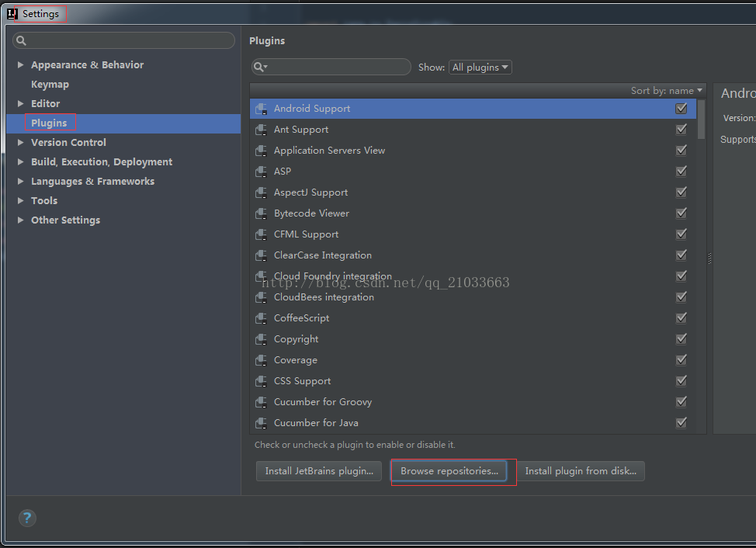The image size is (756, 548).
Task: Click the Application Servers View plugin icon
Action: pyautogui.click(x=261, y=151)
